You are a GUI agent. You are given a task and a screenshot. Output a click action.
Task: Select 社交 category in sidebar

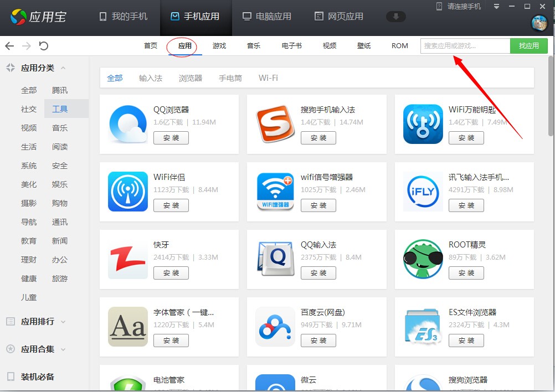point(29,109)
